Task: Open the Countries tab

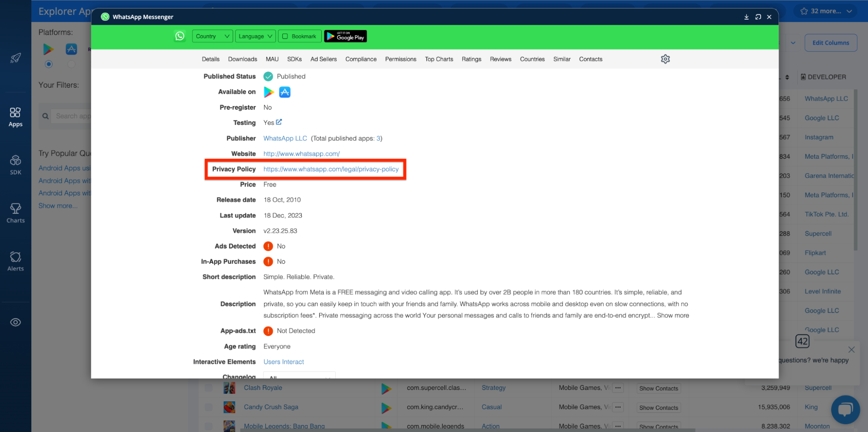Action: click(532, 59)
